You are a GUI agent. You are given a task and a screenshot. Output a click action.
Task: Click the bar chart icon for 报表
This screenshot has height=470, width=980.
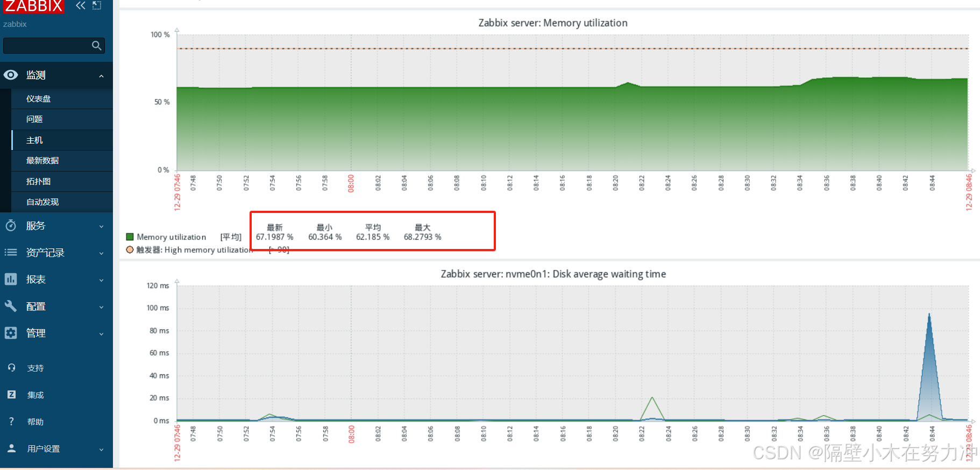point(11,279)
